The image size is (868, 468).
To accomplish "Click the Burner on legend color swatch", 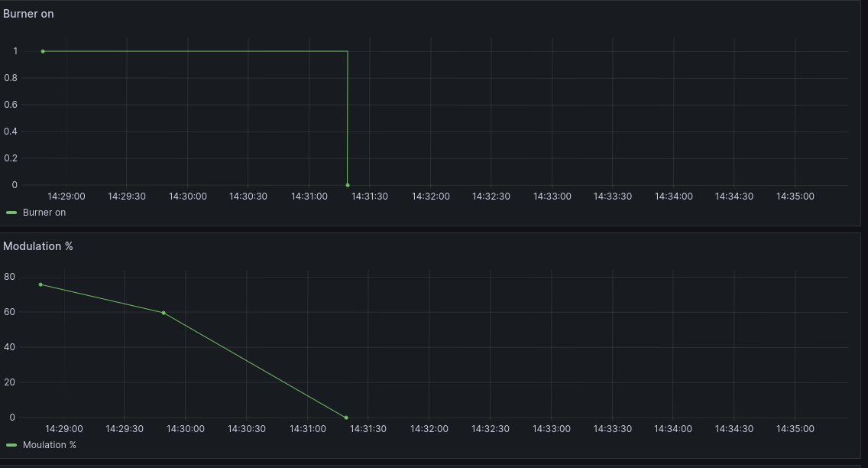I will (11, 213).
